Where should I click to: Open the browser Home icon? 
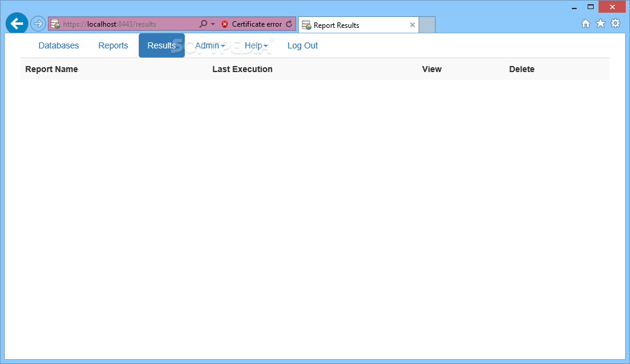(x=586, y=24)
